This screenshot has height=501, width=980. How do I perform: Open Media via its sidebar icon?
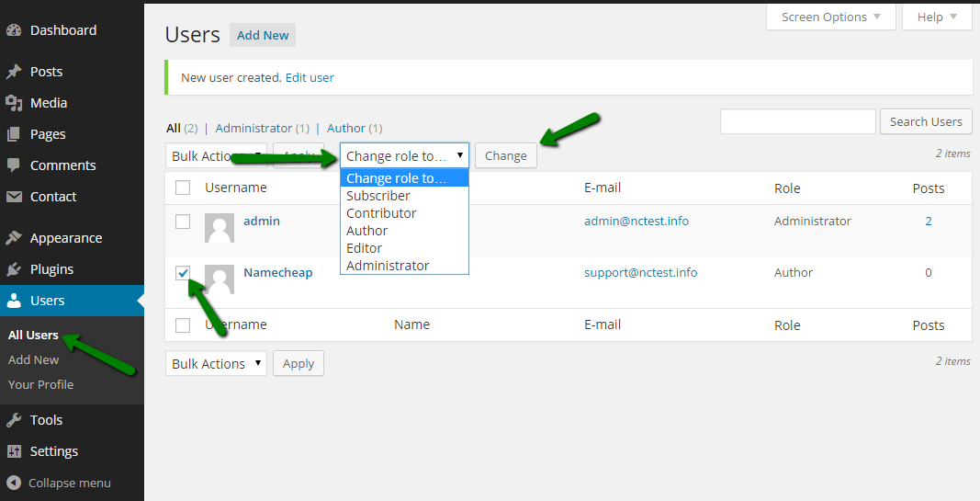[14, 103]
